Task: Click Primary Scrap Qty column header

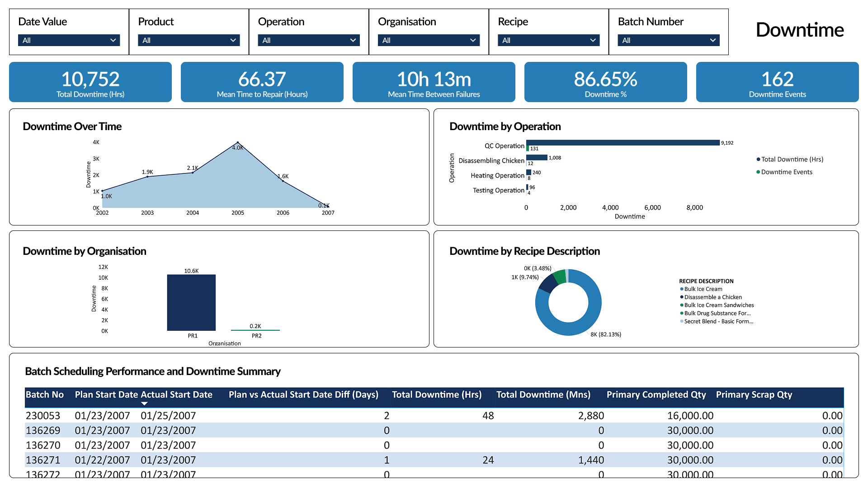Action: 754,394
